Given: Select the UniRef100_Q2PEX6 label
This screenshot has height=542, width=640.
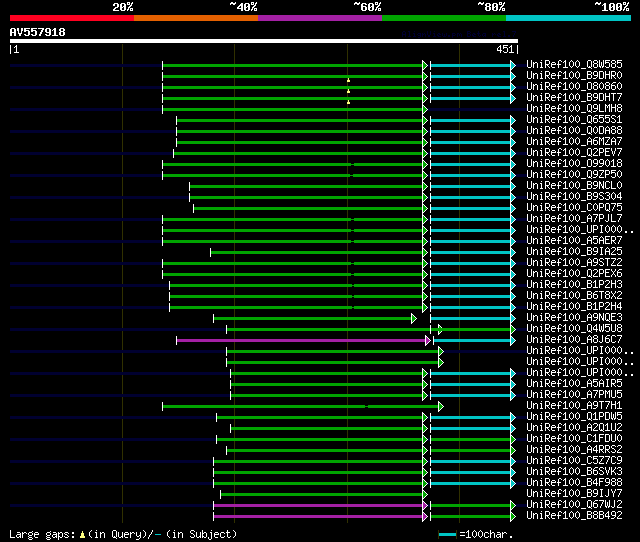Looking at the screenshot, I should 574,273.
